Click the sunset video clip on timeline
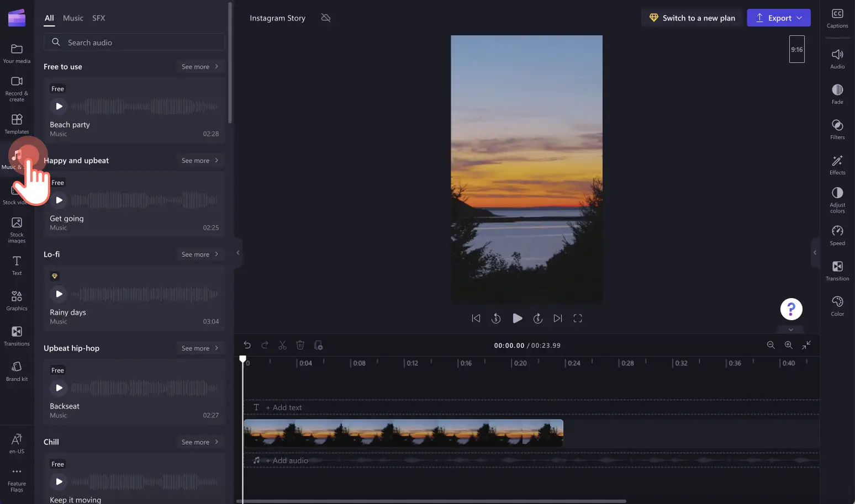 (x=403, y=433)
